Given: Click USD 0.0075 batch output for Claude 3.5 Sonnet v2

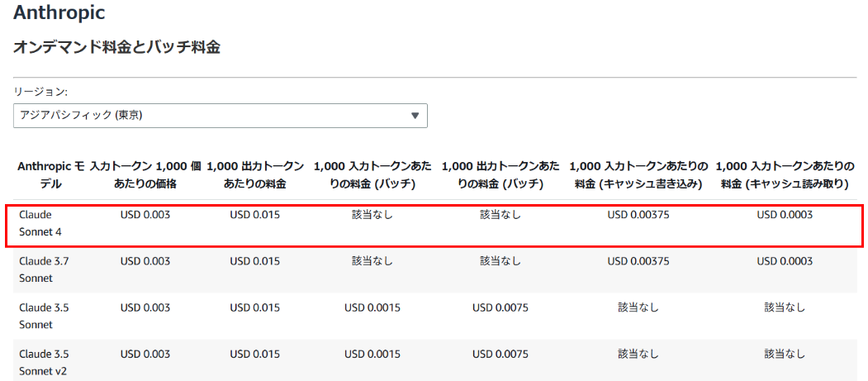Looking at the screenshot, I should [500, 353].
